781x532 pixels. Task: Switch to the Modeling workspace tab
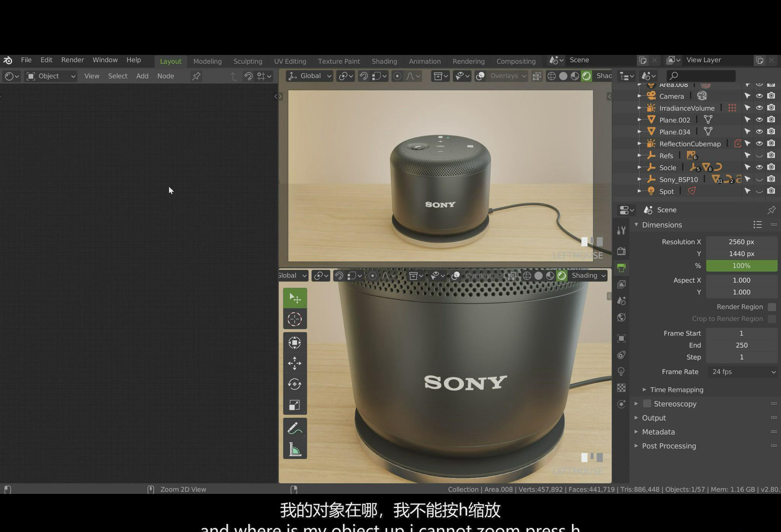[x=207, y=61]
